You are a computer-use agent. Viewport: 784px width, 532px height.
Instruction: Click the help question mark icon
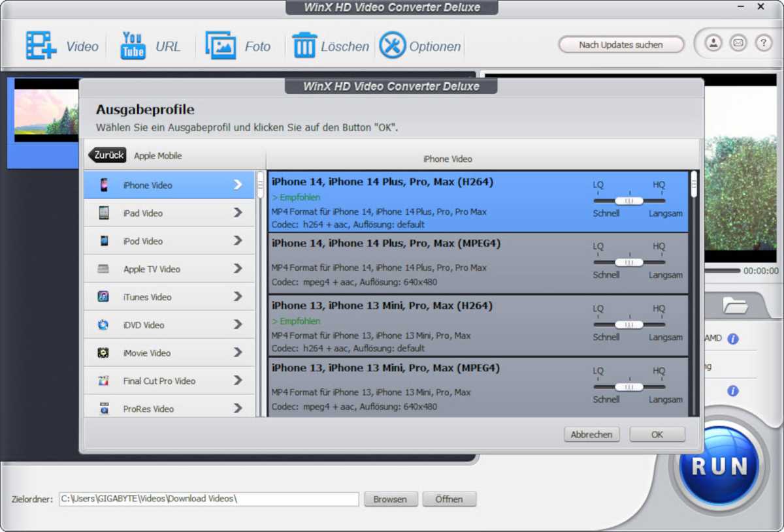[x=763, y=44]
